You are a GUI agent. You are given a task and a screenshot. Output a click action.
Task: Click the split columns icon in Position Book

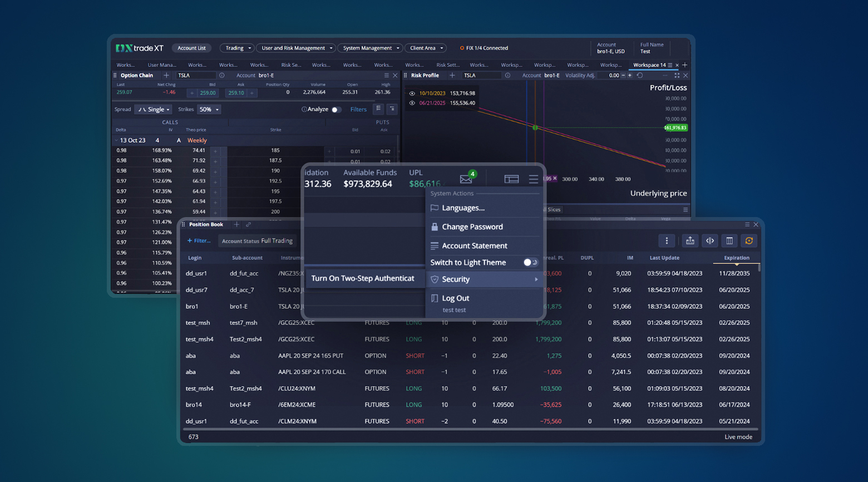(710, 240)
